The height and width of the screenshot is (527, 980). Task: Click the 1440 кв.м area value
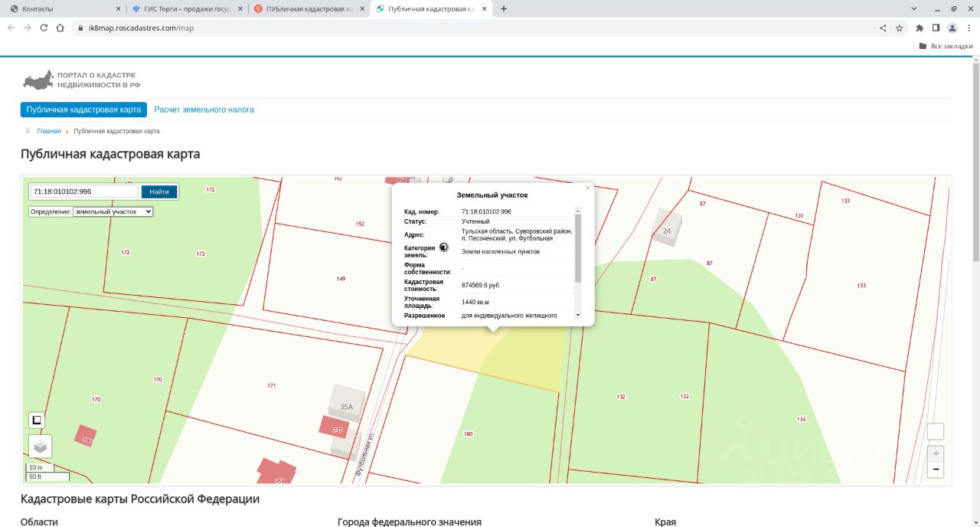[475, 302]
